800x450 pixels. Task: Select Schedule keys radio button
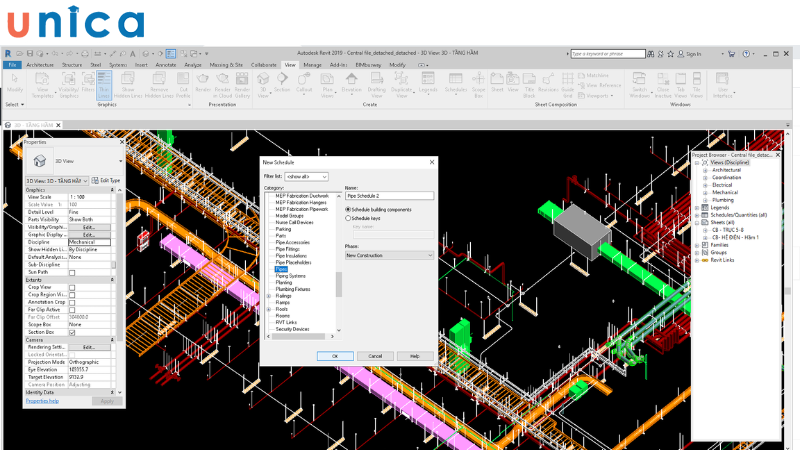pyautogui.click(x=348, y=217)
